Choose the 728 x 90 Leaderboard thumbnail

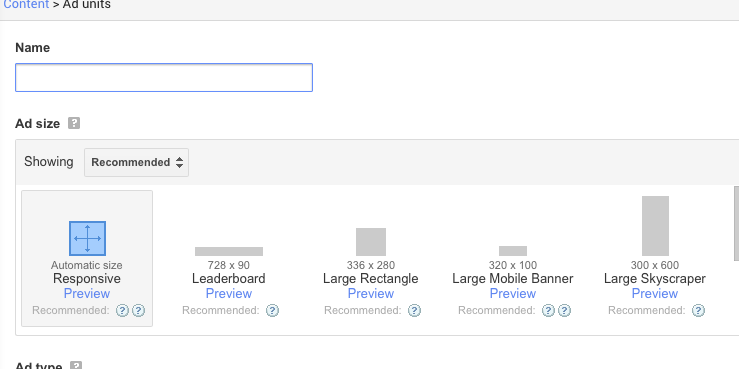(x=229, y=251)
